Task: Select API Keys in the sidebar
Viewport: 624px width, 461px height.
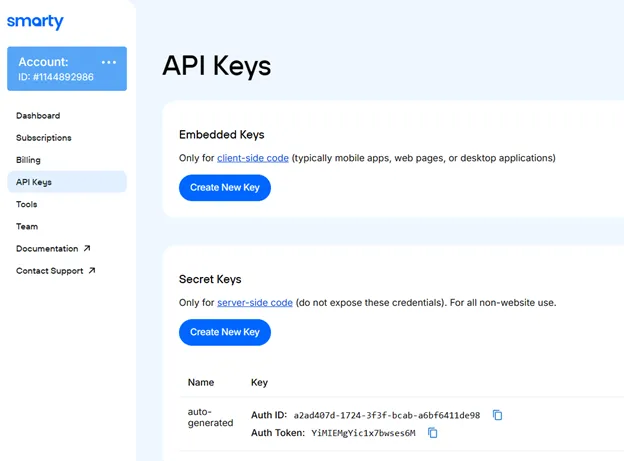Action: pos(34,182)
